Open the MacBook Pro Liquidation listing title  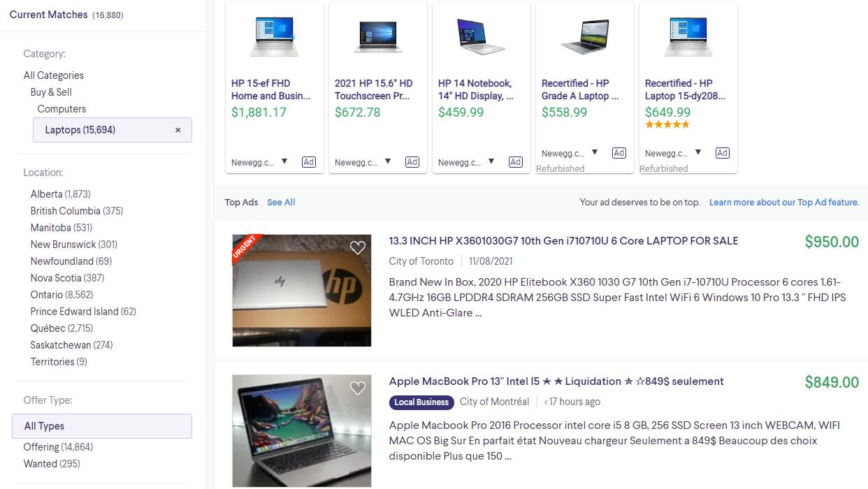556,381
